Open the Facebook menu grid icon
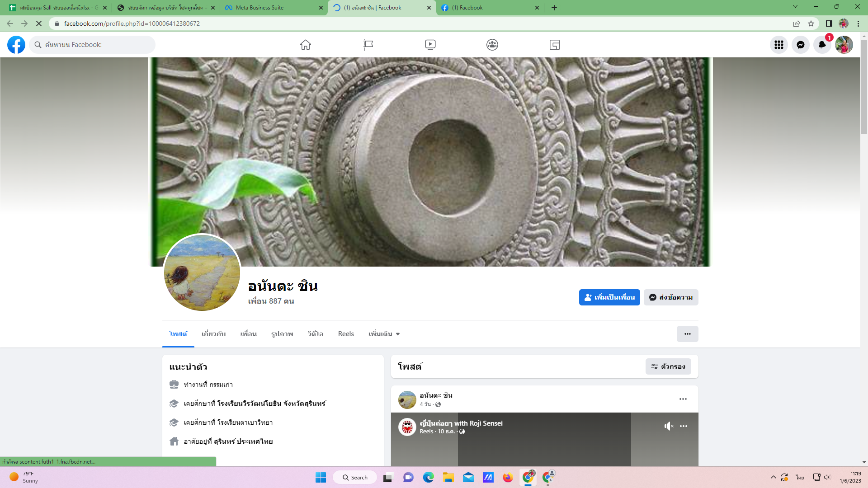The width and height of the screenshot is (868, 488). coord(778,45)
